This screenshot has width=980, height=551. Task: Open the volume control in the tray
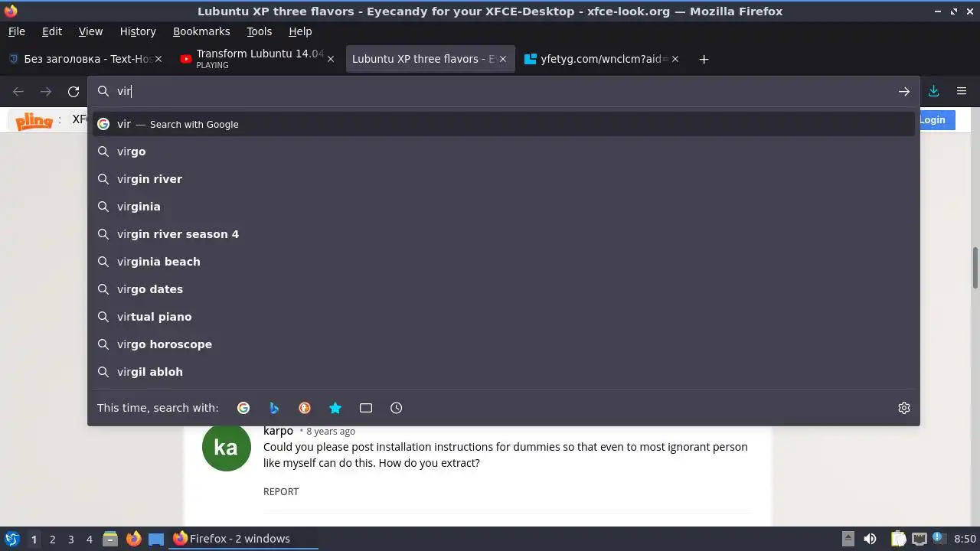(870, 539)
